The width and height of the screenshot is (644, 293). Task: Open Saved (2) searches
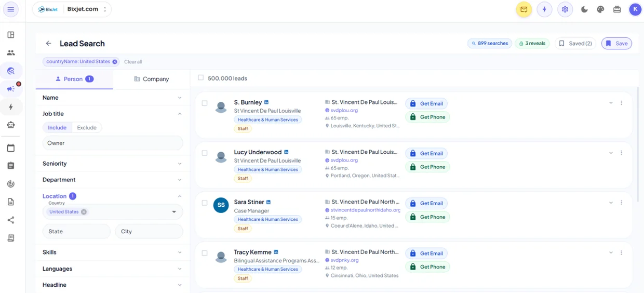[x=575, y=44]
